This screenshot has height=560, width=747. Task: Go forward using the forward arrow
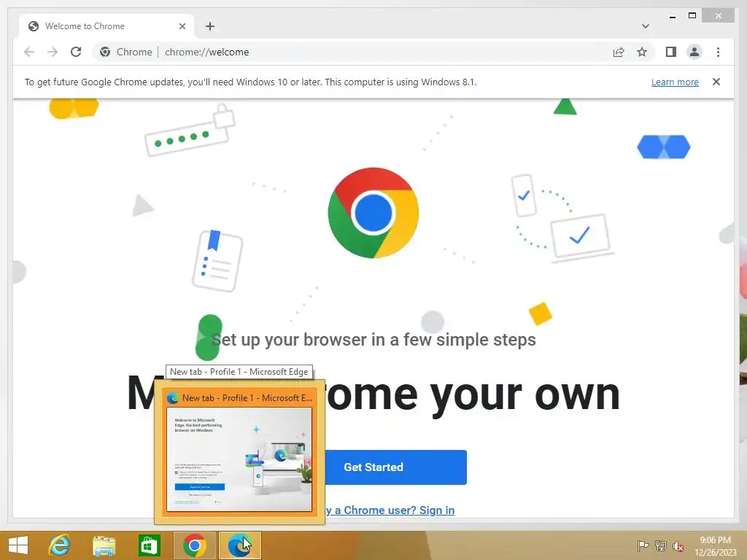(x=53, y=52)
